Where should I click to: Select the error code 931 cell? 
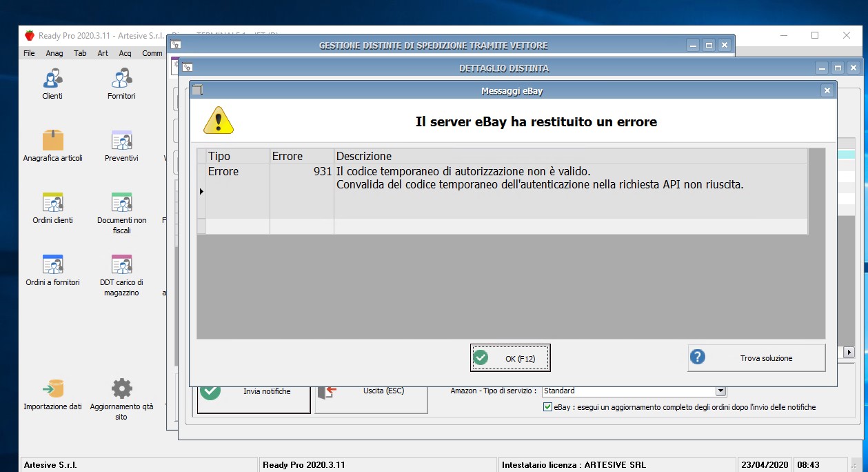pyautogui.click(x=302, y=191)
